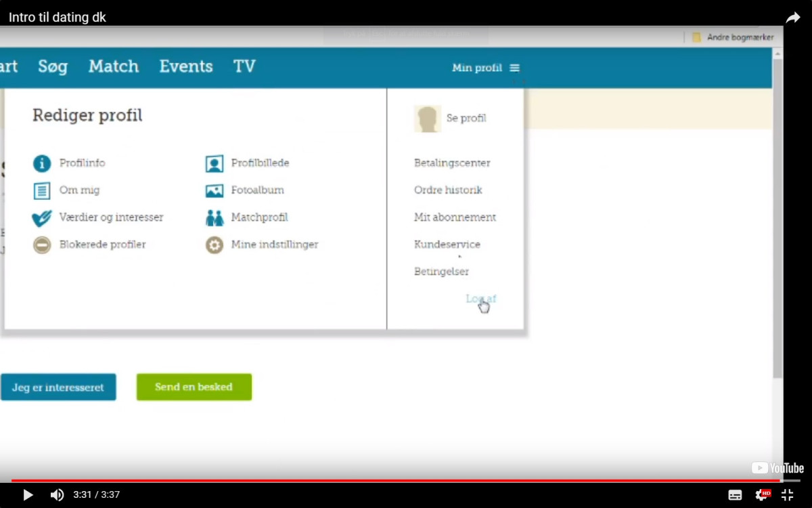Open Mit abonnement
The image size is (812, 508).
[455, 217]
